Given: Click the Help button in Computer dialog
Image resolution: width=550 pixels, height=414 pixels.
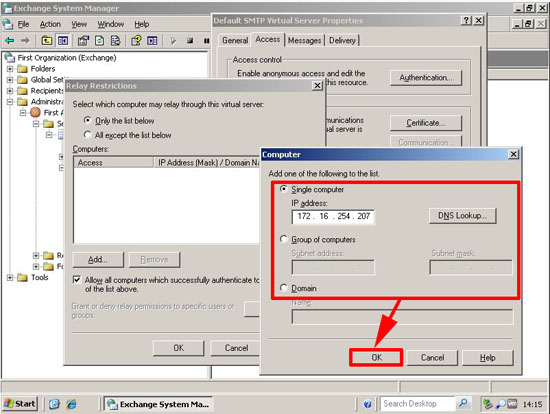Looking at the screenshot, I should pos(488,358).
